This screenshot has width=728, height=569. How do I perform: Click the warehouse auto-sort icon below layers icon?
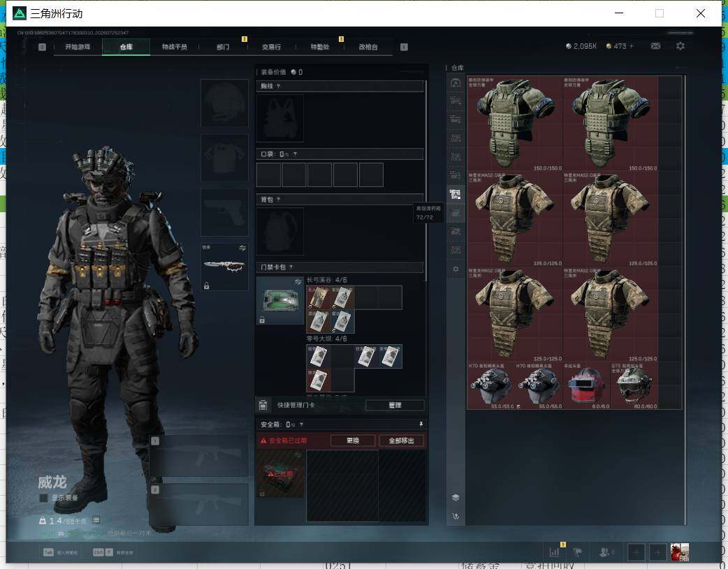coord(456,516)
